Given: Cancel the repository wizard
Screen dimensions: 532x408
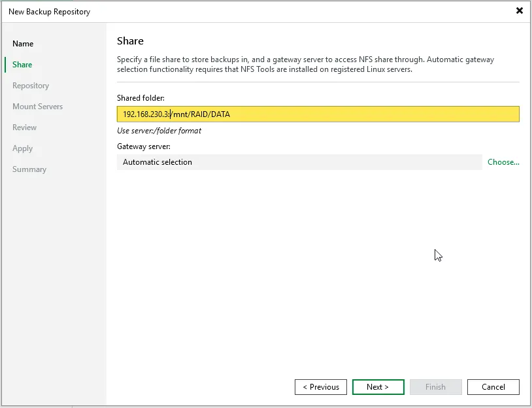Looking at the screenshot, I should 493,387.
